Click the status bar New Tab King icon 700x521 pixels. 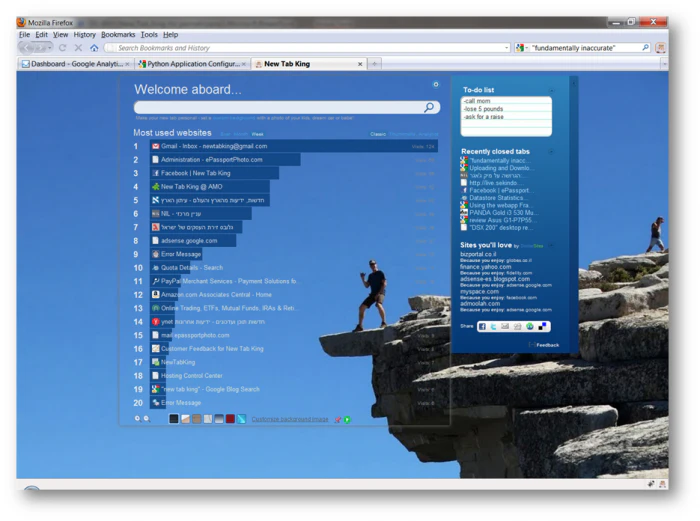(x=662, y=484)
